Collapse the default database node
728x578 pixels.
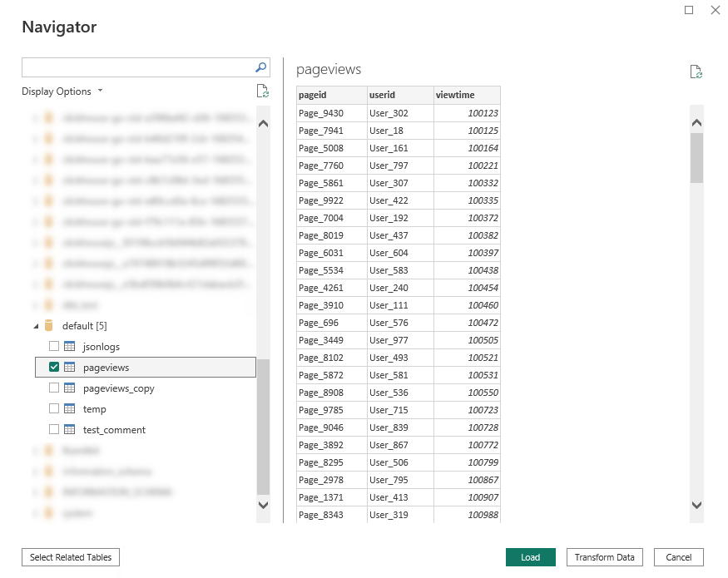(x=36, y=326)
